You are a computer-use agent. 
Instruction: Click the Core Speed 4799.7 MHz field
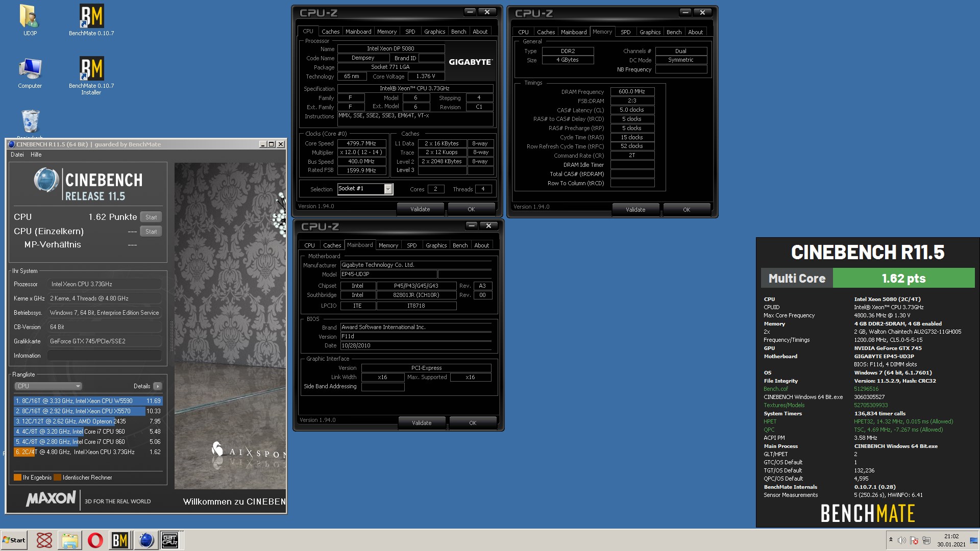click(361, 144)
